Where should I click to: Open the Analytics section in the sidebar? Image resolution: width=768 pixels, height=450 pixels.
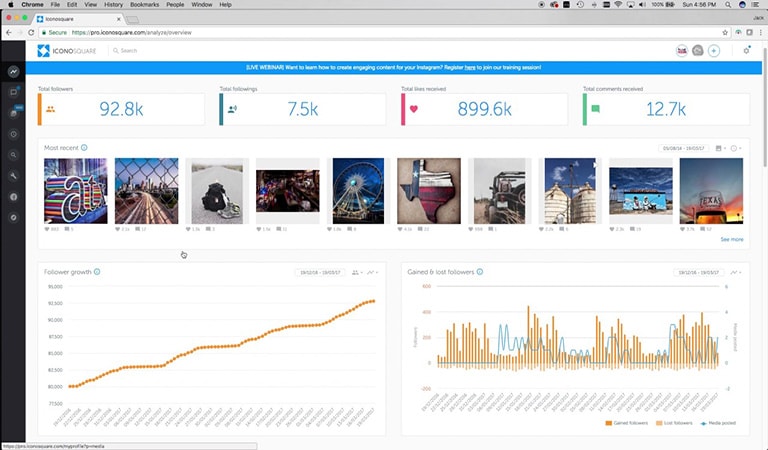pyautogui.click(x=14, y=71)
